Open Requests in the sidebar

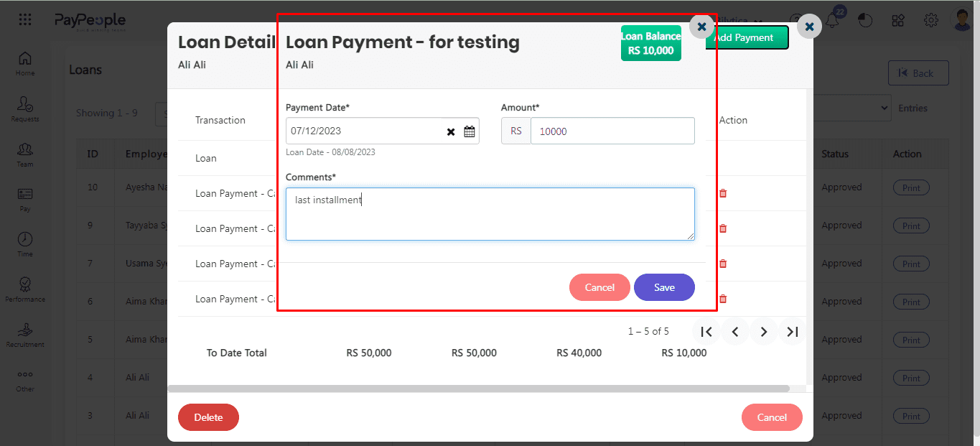pyautogui.click(x=25, y=109)
